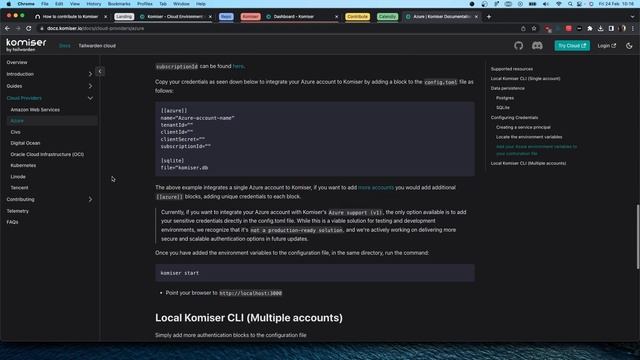Switch to 'How to contribute to Komiser' tab
The width and height of the screenshot is (640, 360).
pos(70,17)
